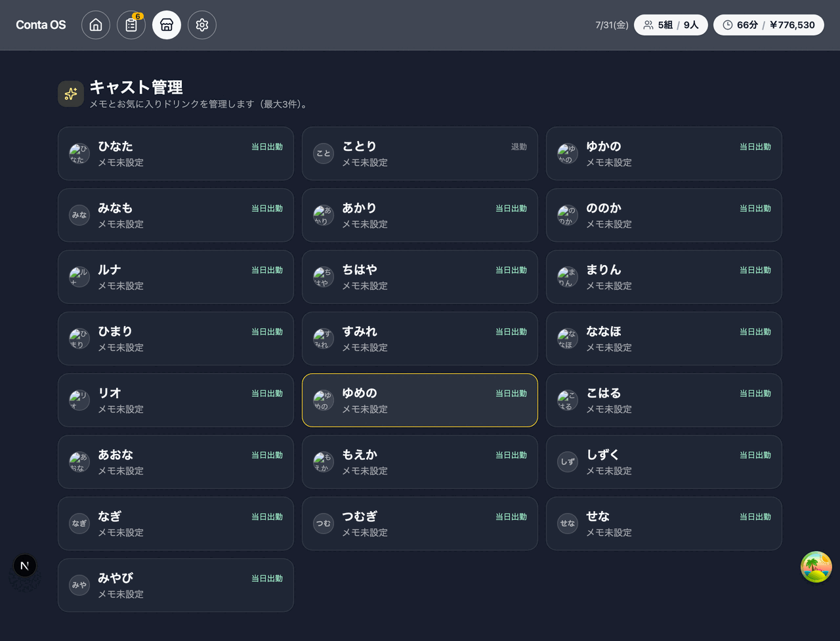Click the sparkle icon beside キャスト管理
The image size is (840, 641).
71,94
